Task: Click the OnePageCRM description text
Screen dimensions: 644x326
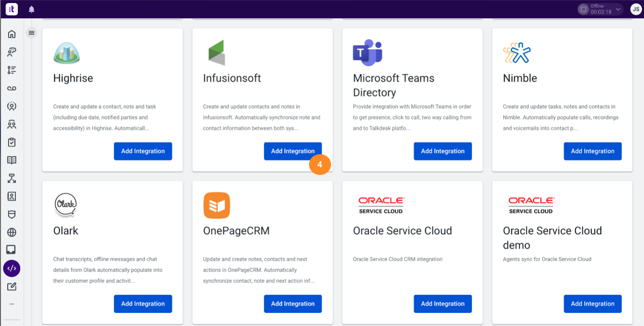Action: point(259,270)
